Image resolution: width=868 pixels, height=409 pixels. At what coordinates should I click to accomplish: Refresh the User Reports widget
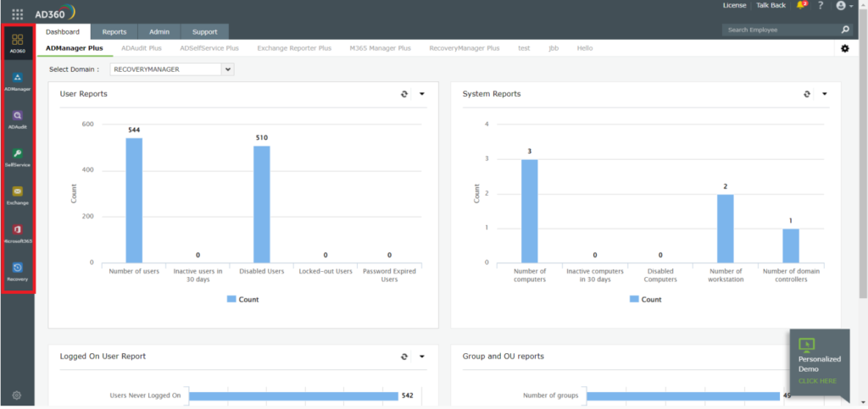click(404, 94)
